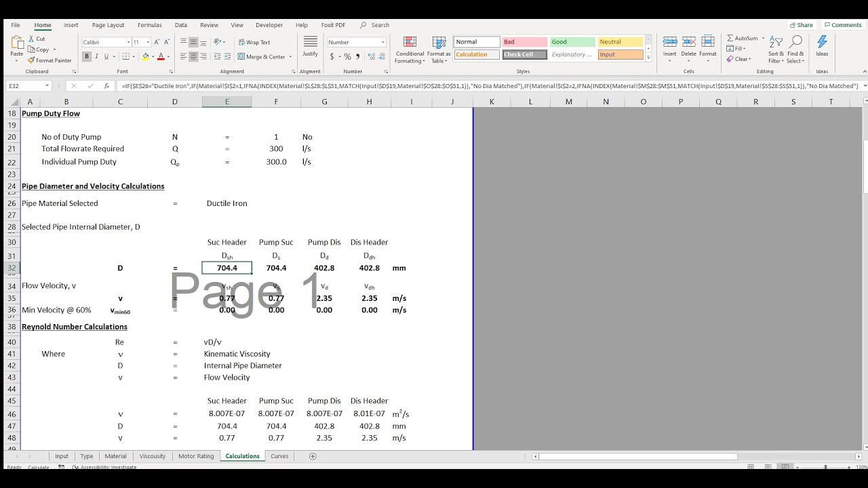Open Merge & Center dropdown arrow
The image size is (868, 488).
point(290,57)
